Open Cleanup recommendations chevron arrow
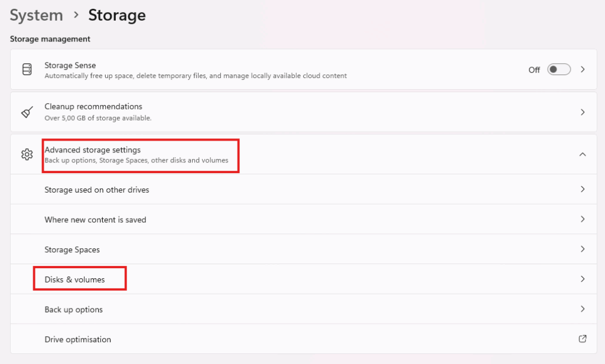 583,112
